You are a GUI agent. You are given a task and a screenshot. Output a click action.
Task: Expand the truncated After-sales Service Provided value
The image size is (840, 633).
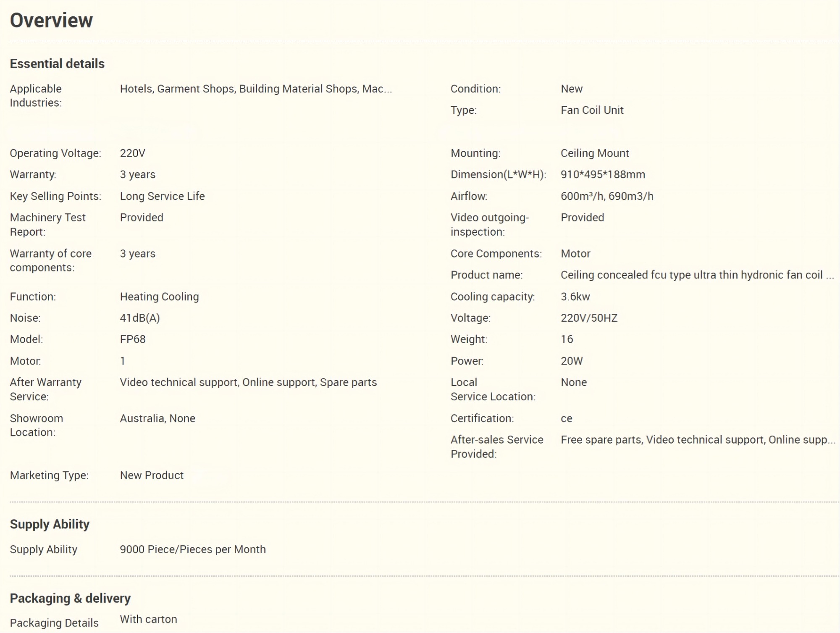[x=698, y=440]
